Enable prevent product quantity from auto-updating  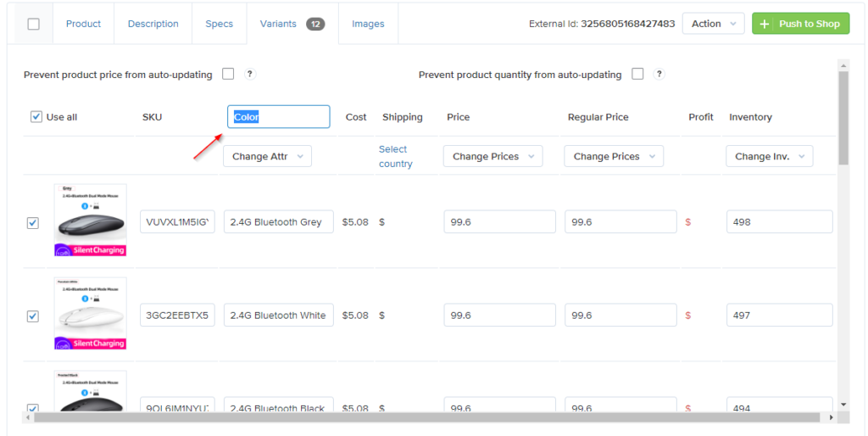(x=637, y=74)
